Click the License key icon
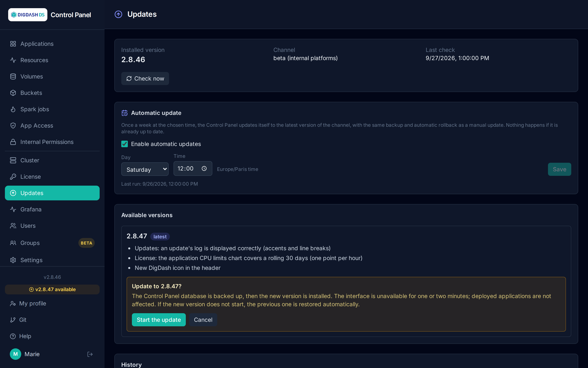 point(13,177)
